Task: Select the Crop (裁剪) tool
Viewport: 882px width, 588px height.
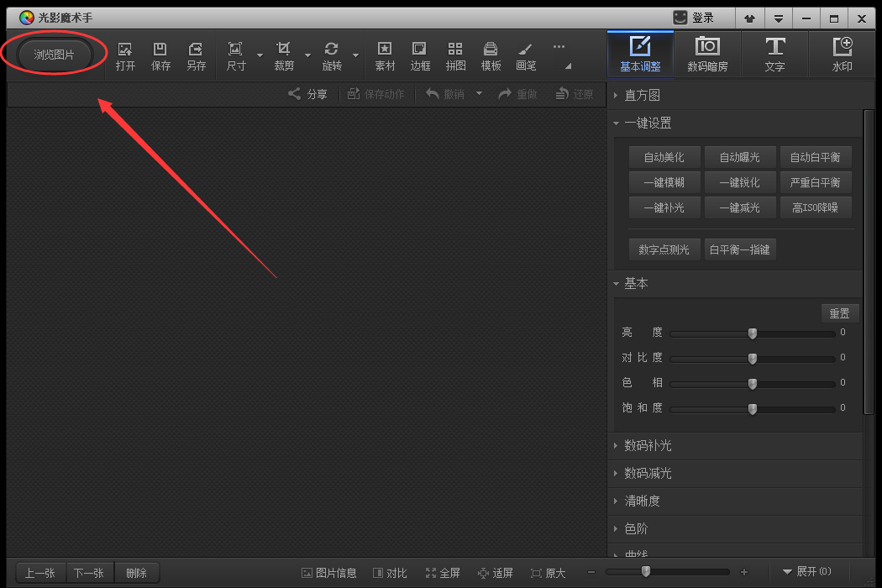Action: 283,54
